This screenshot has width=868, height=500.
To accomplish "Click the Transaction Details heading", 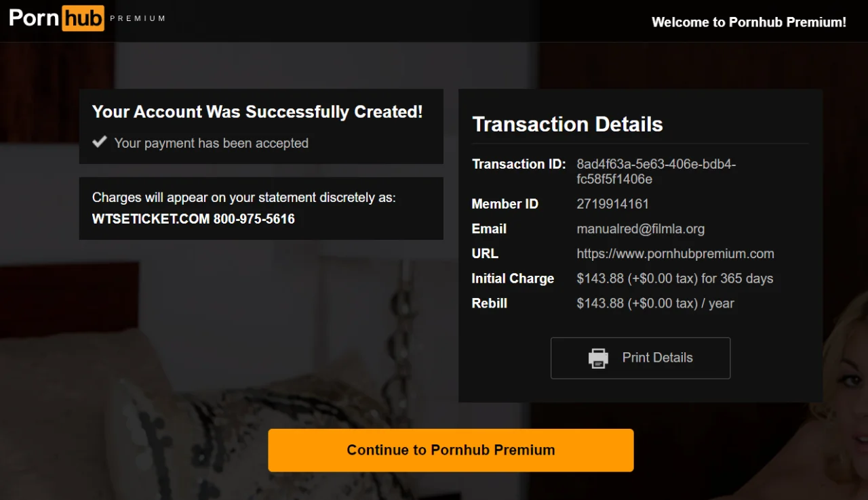I will [568, 124].
